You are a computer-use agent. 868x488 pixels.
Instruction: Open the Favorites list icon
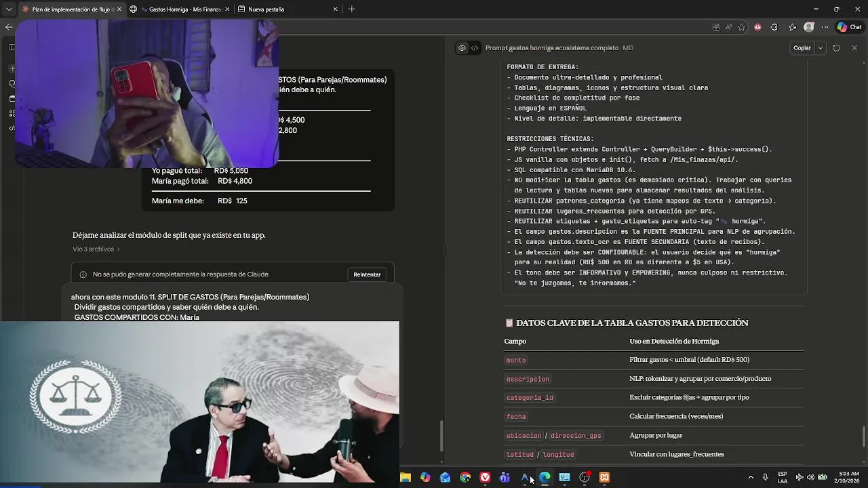pyautogui.click(x=792, y=27)
